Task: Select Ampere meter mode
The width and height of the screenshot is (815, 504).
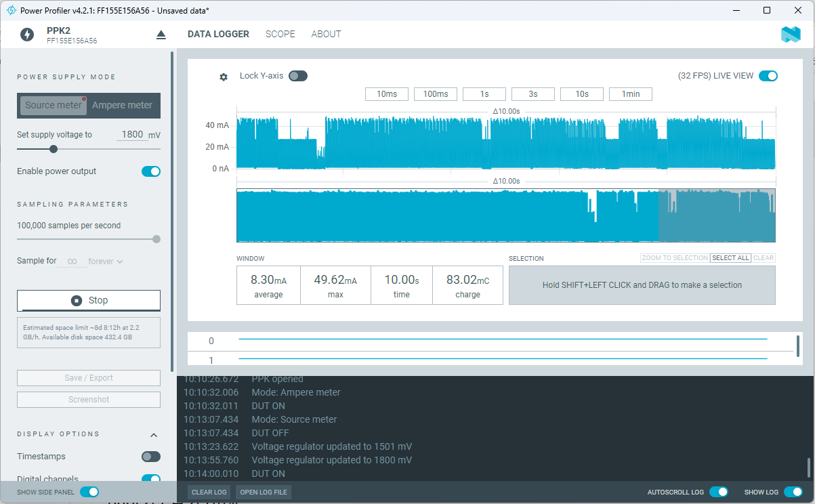Action: (123, 105)
